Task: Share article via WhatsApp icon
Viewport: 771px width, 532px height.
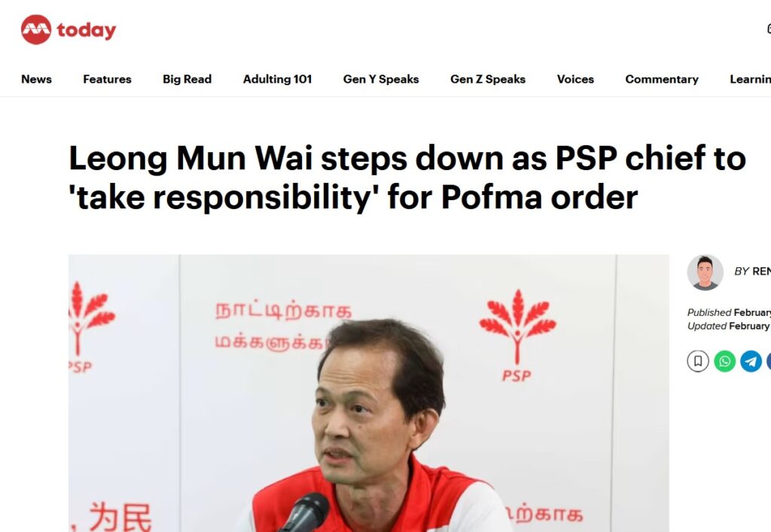Action: 724,361
